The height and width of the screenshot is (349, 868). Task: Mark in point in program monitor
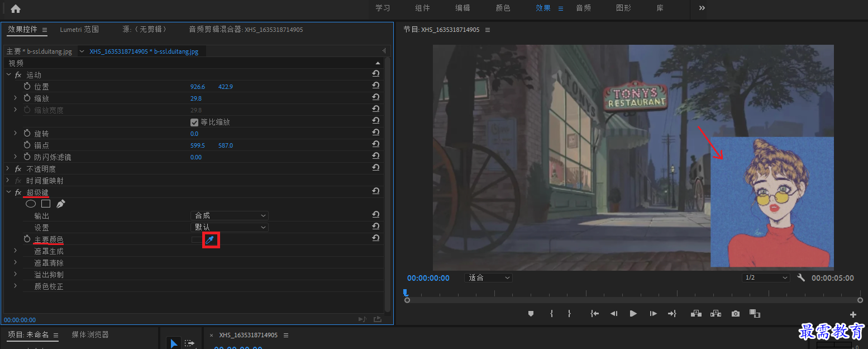(551, 314)
